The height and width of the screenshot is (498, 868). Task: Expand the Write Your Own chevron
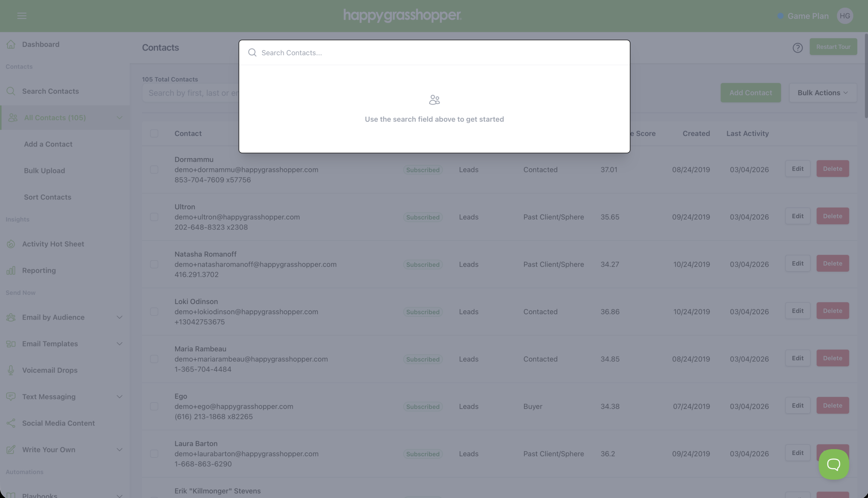119,449
